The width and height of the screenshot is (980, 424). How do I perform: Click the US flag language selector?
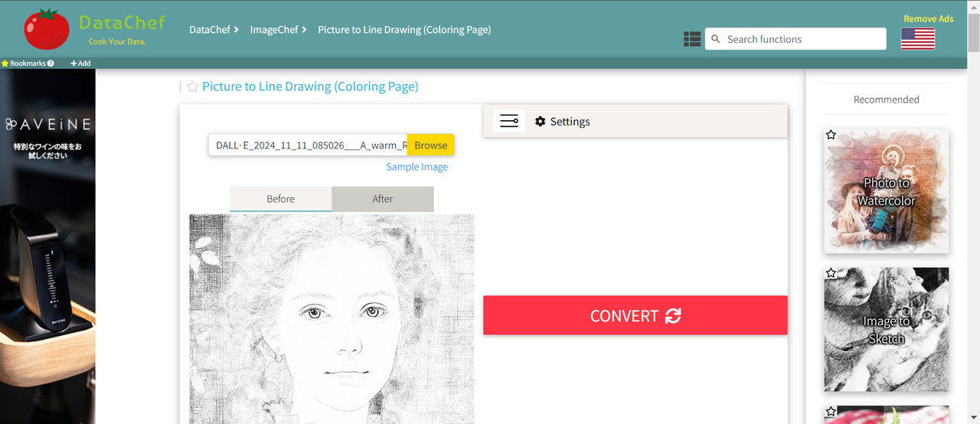click(918, 39)
